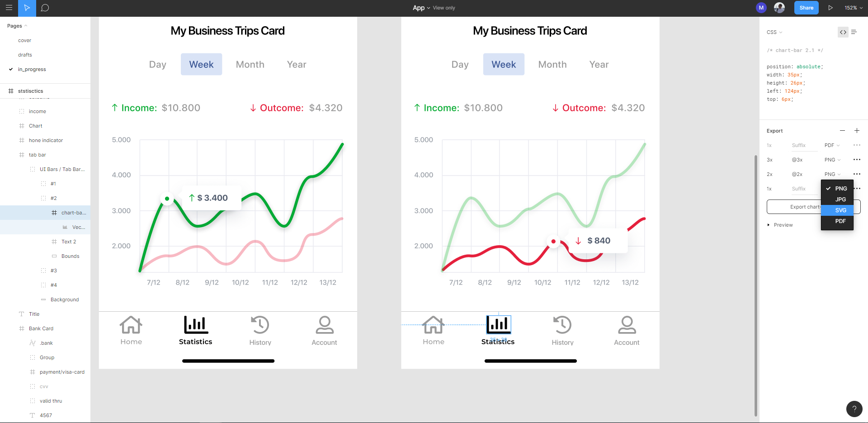868x423 pixels.
Task: Click the purple M user avatar
Action: coord(761,8)
